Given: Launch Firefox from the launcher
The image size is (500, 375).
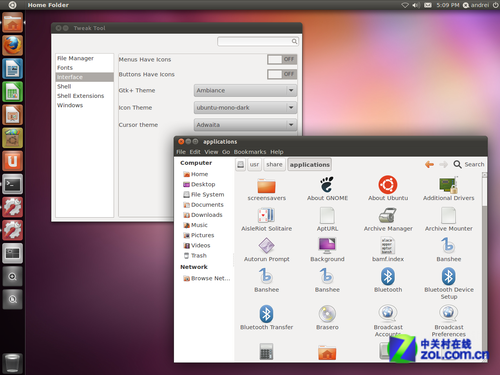Looking at the screenshot, I should [x=13, y=45].
